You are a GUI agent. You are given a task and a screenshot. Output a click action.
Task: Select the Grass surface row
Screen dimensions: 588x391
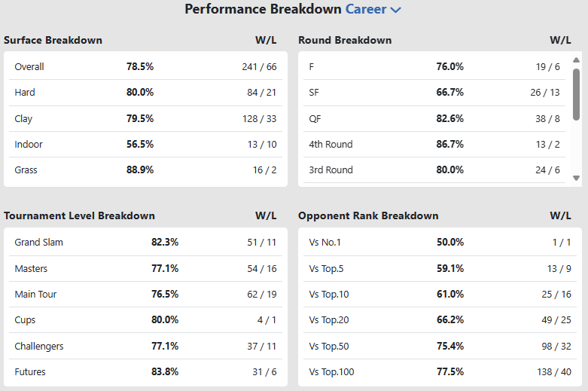point(145,170)
